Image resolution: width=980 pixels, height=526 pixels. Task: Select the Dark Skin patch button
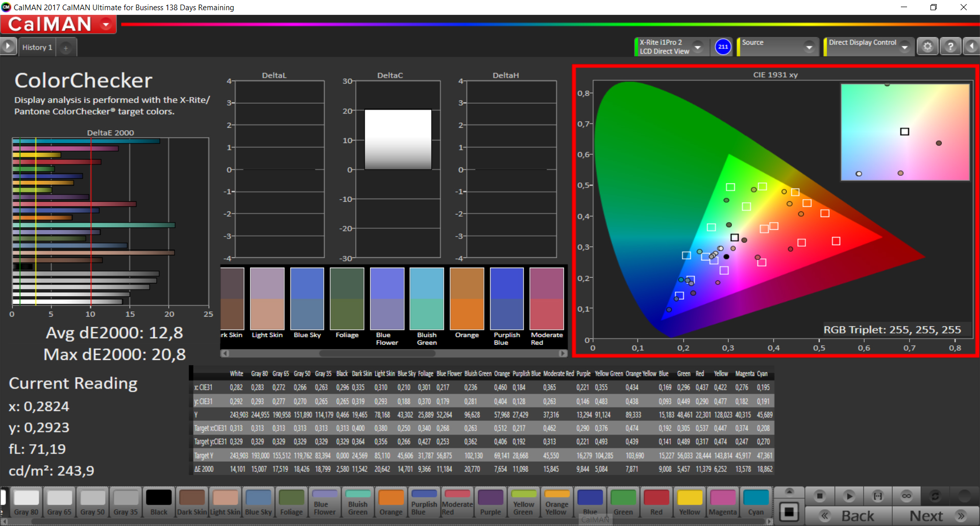192,503
